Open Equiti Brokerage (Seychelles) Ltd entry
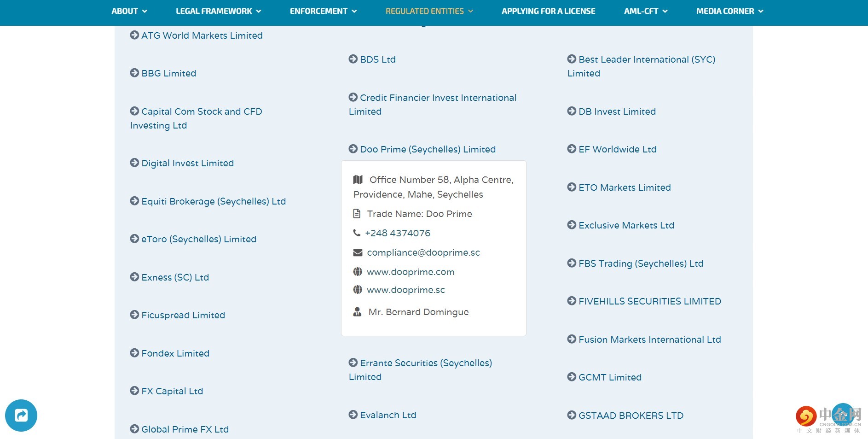868x439 pixels. pos(214,201)
